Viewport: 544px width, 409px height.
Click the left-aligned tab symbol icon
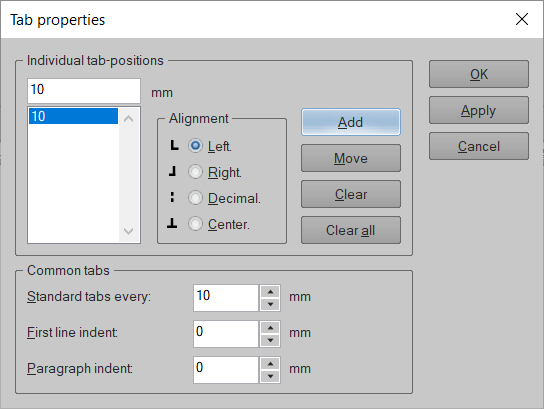point(174,146)
